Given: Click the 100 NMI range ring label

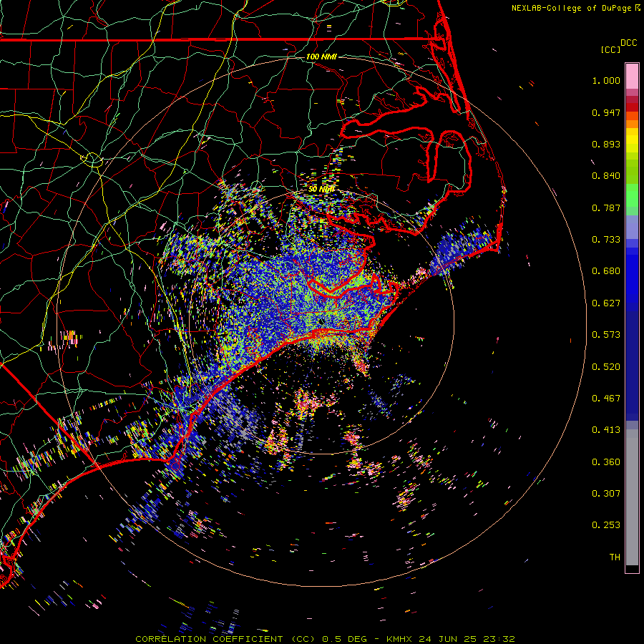Looking at the screenshot, I should click(321, 57).
